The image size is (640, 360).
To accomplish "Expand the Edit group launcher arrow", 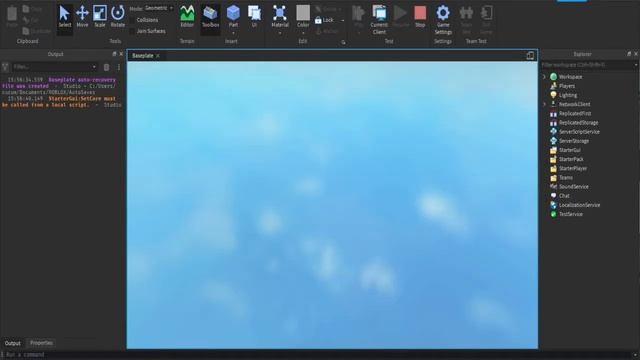I will click(x=343, y=42).
